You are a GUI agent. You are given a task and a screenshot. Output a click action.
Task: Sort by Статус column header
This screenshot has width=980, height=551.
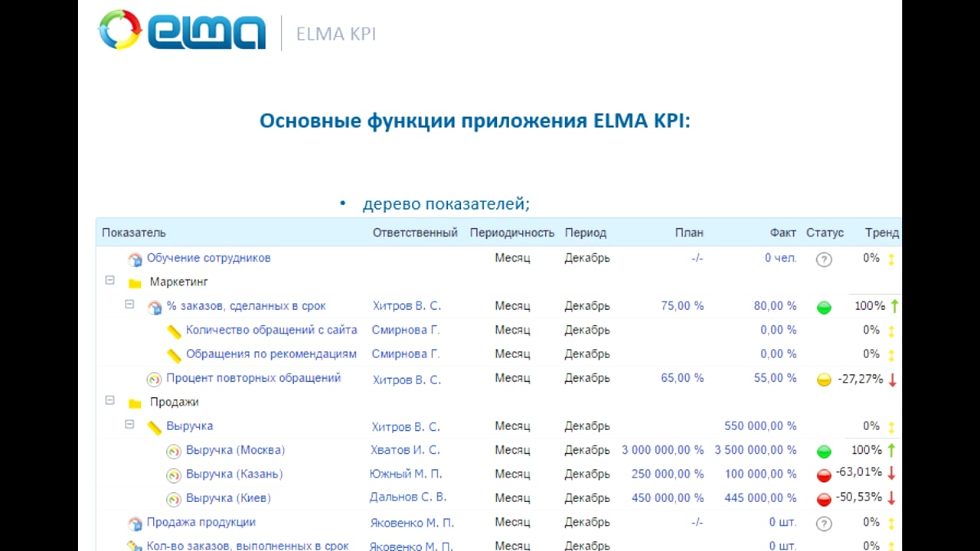tap(825, 233)
